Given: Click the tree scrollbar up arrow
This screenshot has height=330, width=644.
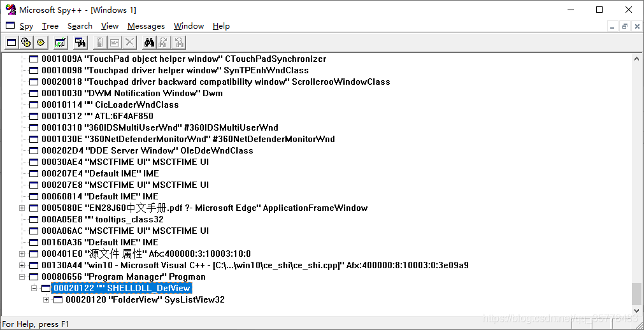Looking at the screenshot, I should click(x=636, y=59).
